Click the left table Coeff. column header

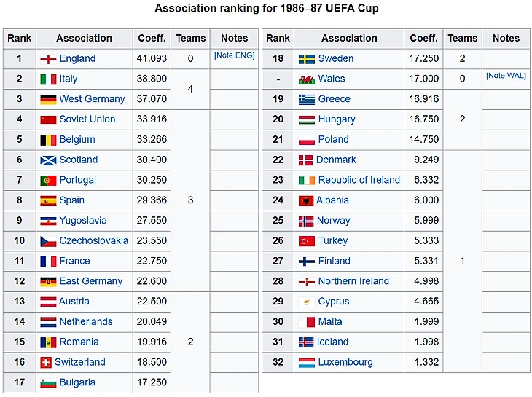(x=152, y=38)
